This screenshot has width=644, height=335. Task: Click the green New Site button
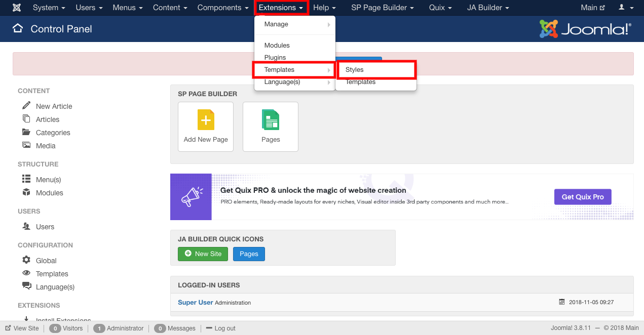point(203,254)
